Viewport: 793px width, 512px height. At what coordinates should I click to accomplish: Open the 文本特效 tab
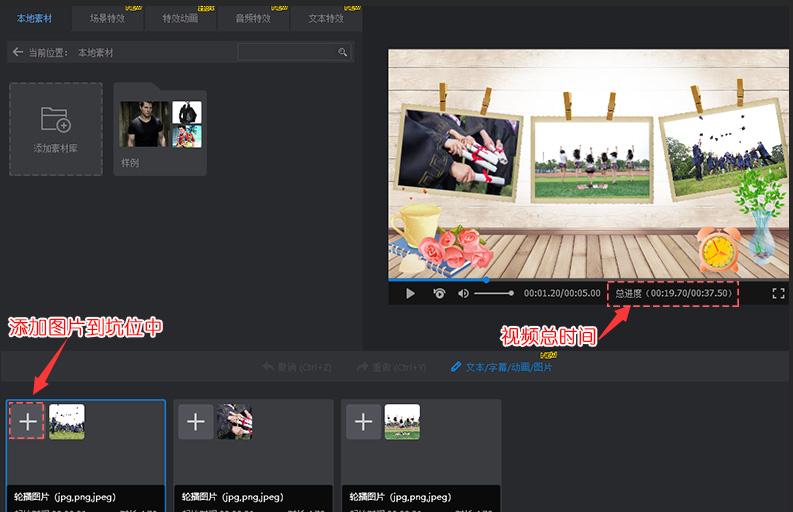click(x=325, y=18)
